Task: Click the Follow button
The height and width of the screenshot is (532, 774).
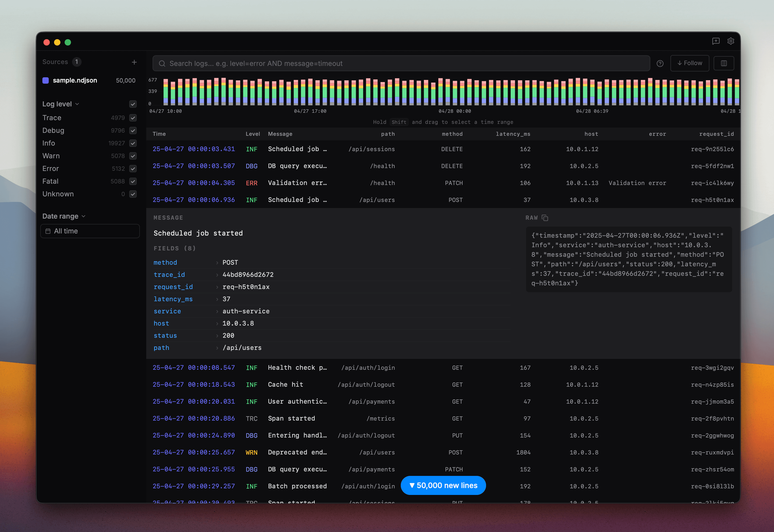Action: [690, 63]
